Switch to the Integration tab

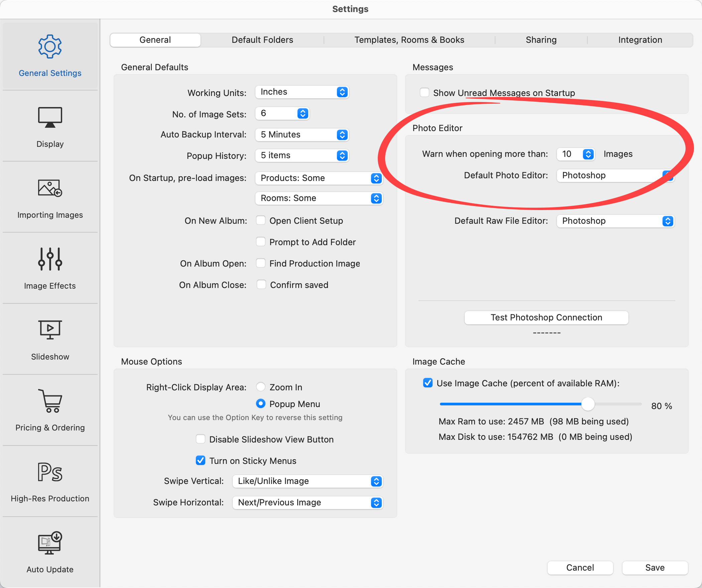(640, 40)
